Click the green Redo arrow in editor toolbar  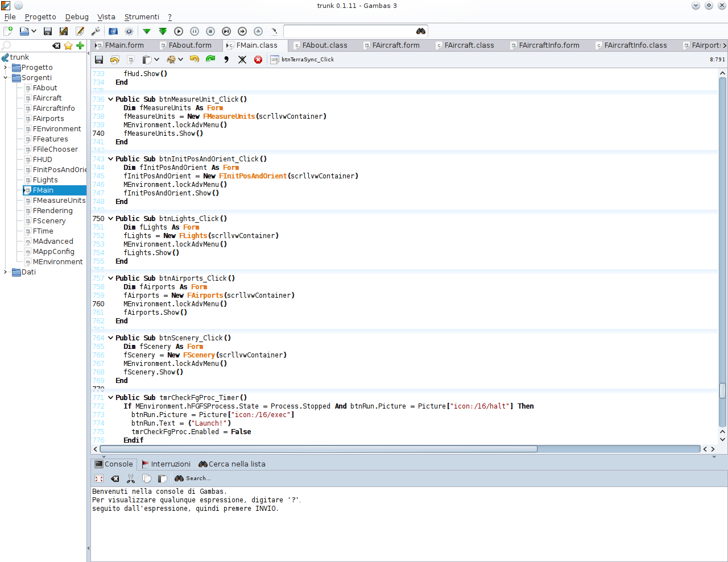(210, 59)
